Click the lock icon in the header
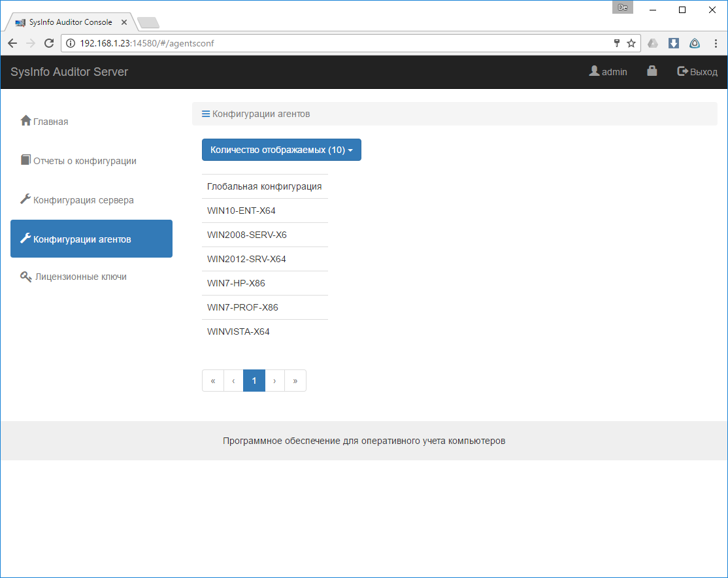Image resolution: width=728 pixels, height=578 pixels. click(x=652, y=71)
